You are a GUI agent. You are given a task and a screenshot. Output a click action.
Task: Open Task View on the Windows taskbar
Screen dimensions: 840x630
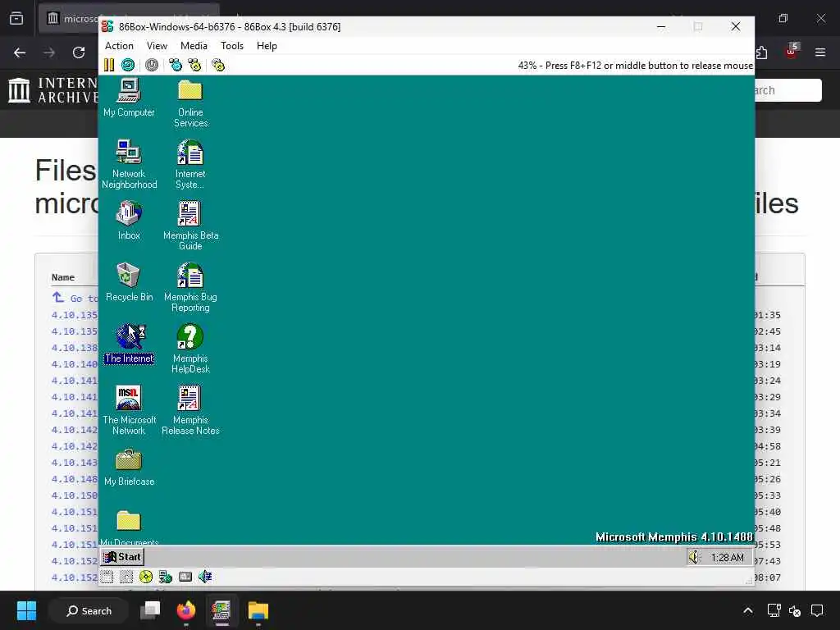tap(150, 610)
